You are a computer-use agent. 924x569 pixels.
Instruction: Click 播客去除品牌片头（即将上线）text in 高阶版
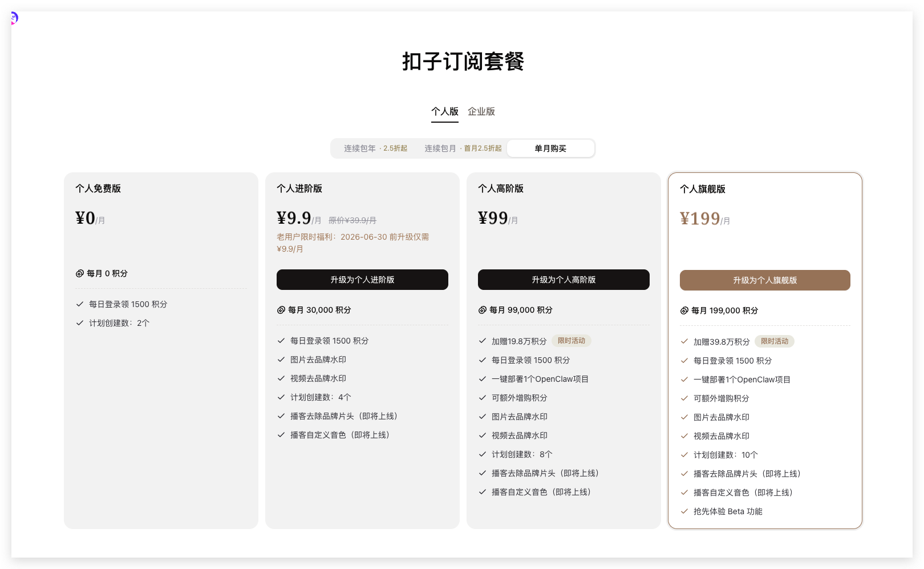546,473
